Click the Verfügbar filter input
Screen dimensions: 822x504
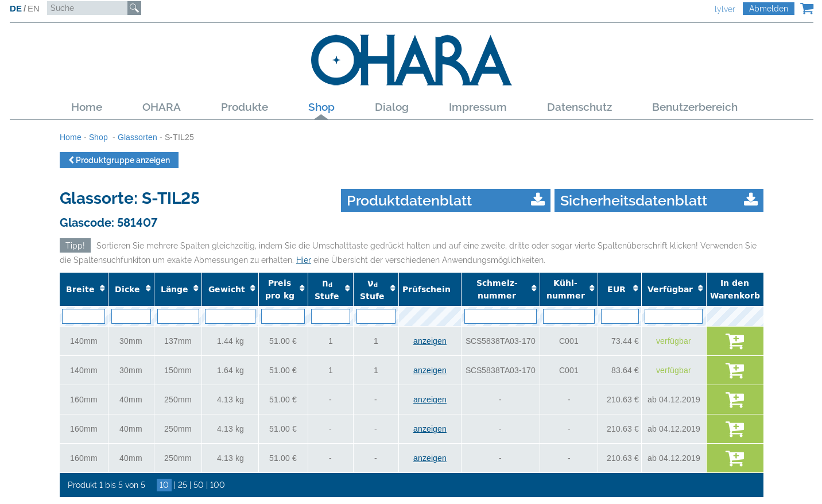pyautogui.click(x=673, y=316)
